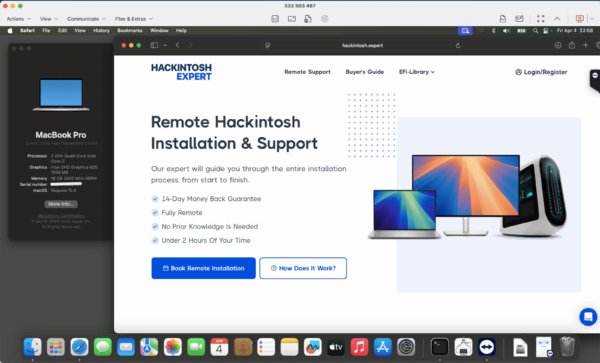
Task: Open Messages from the Dock
Action: click(x=103, y=347)
